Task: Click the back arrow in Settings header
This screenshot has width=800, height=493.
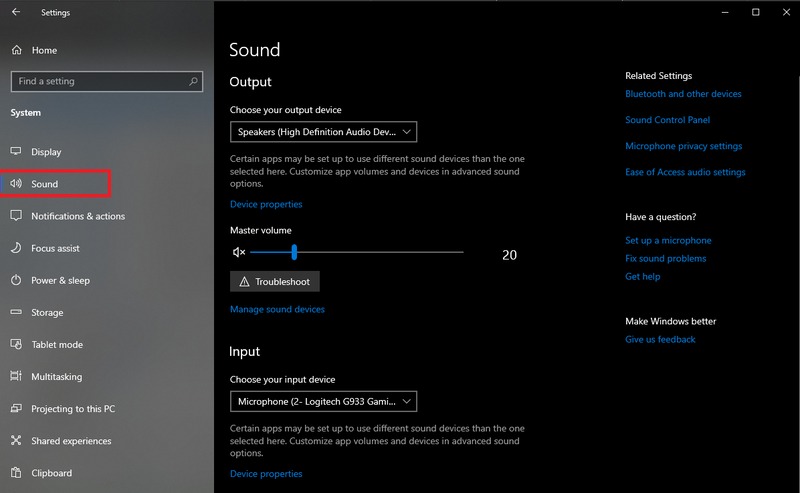Action: [x=16, y=13]
